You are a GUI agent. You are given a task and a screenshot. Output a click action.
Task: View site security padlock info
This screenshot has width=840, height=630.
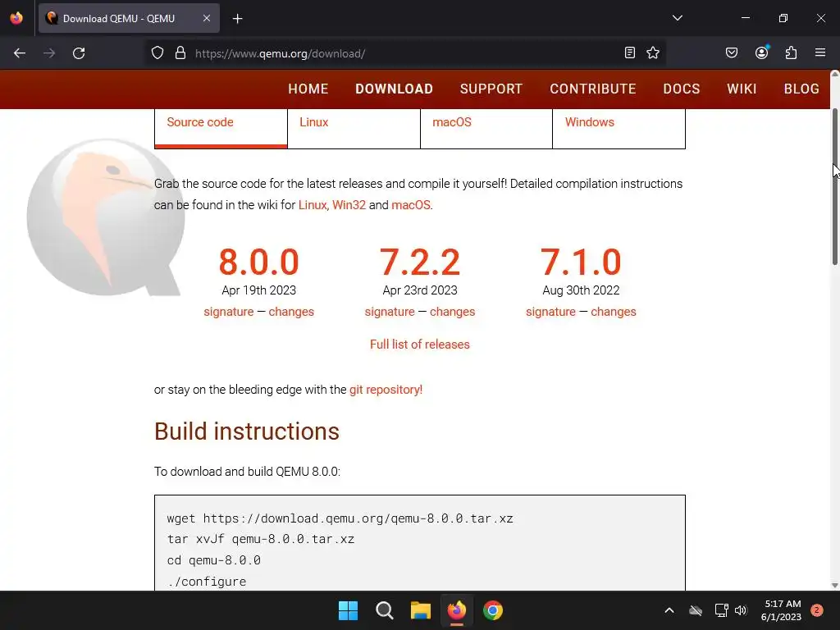tap(180, 53)
